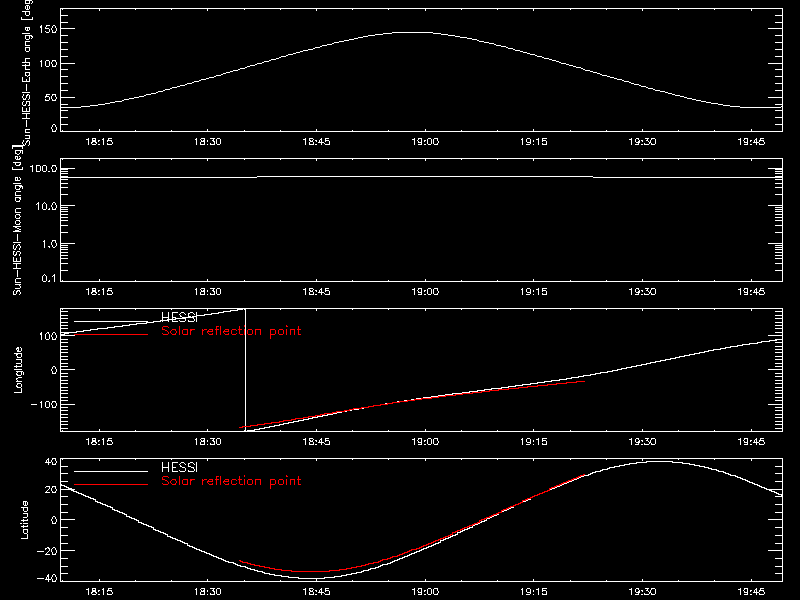Click the 1.0 tick on Moon angle axis
This screenshot has width=800, height=600.
(x=49, y=244)
